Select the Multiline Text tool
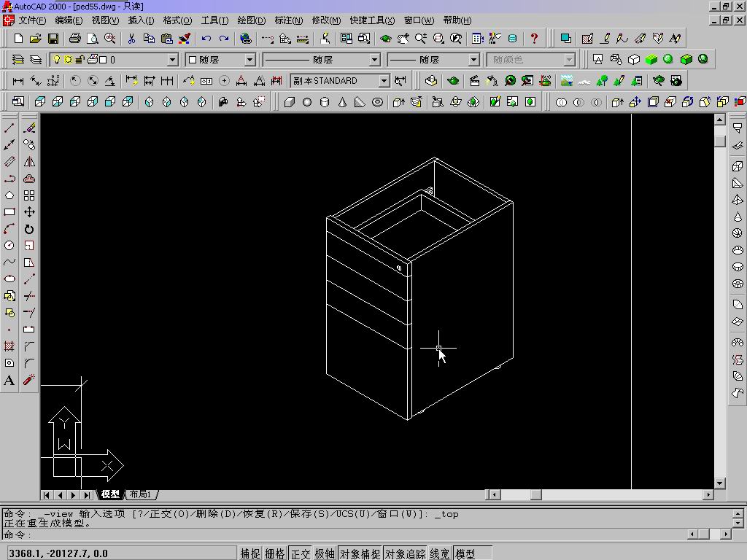The image size is (747, 560). 9,380
